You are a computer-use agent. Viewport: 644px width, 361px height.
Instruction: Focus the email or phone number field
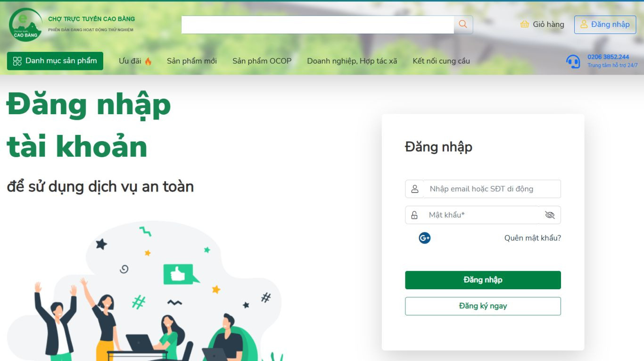pos(492,189)
